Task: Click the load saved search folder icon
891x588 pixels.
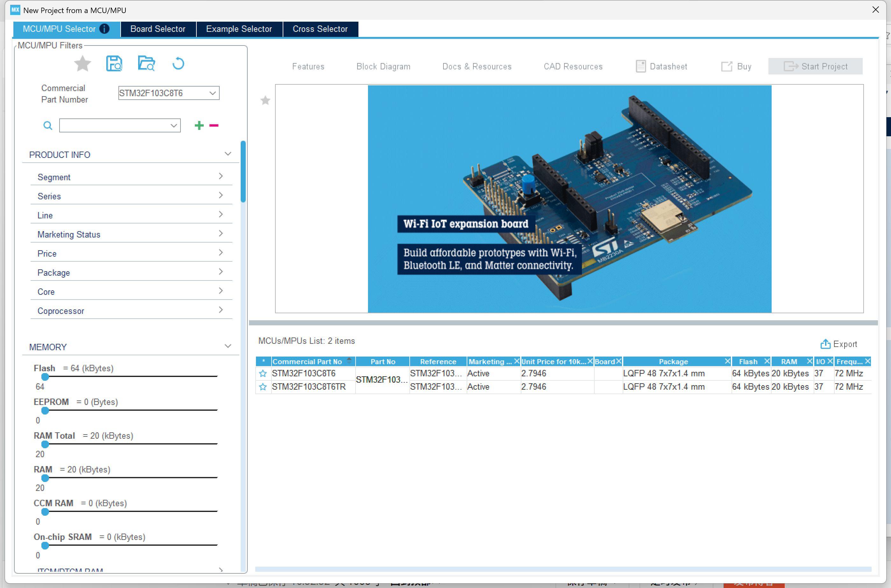Action: 146,64
